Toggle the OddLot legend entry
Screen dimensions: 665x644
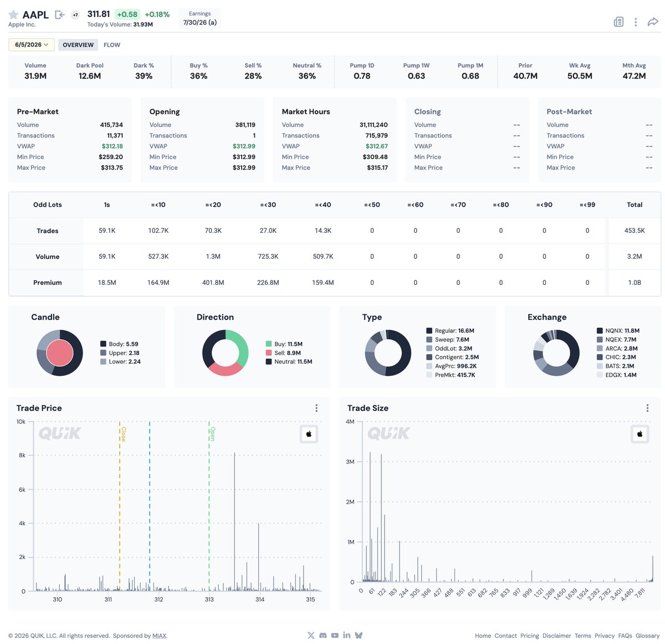pyautogui.click(x=449, y=349)
